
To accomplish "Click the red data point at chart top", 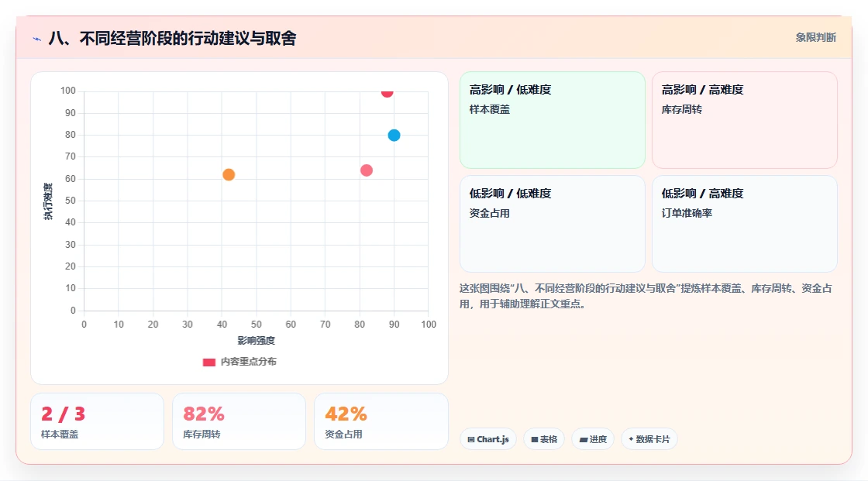I will click(x=387, y=92).
